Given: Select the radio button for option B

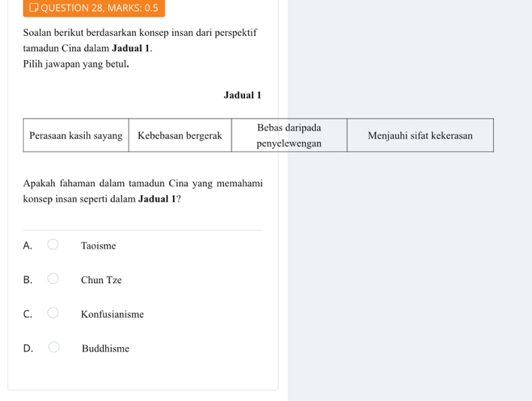Looking at the screenshot, I should [x=53, y=279].
